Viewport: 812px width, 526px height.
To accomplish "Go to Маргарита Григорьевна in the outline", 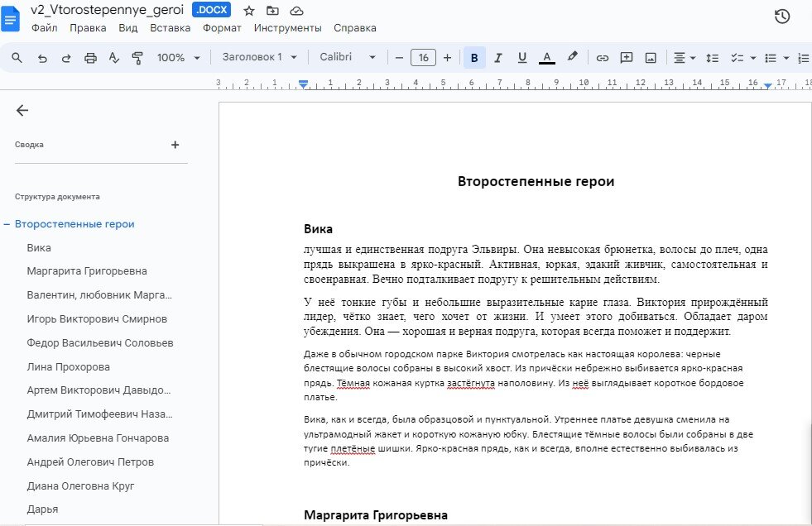I will pos(87,271).
